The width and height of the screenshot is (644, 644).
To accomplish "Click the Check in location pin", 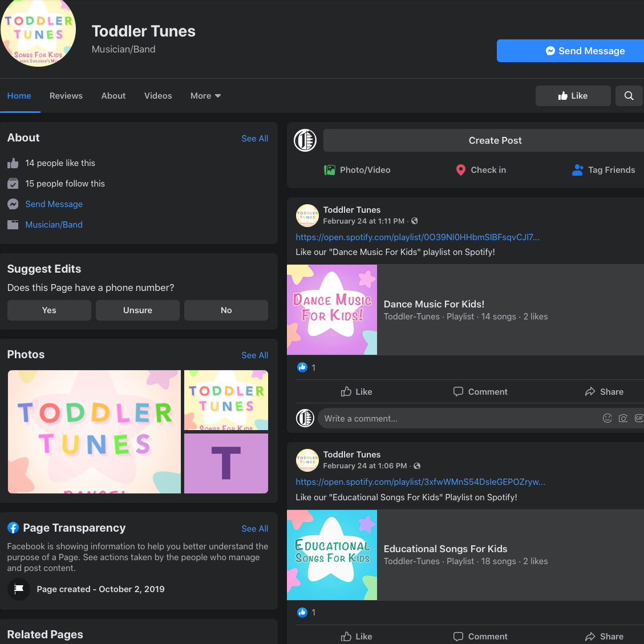I will tap(461, 170).
